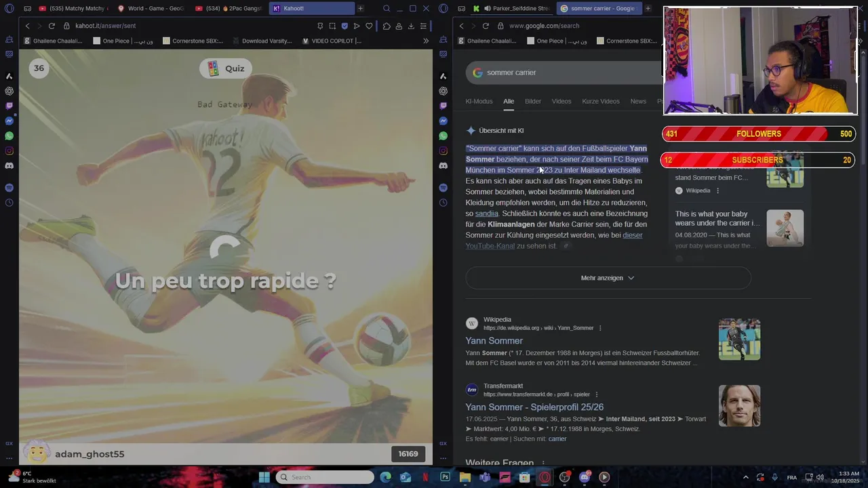
Task: Expand 'Mehr anzeigen' in AI overview
Action: pyautogui.click(x=608, y=278)
